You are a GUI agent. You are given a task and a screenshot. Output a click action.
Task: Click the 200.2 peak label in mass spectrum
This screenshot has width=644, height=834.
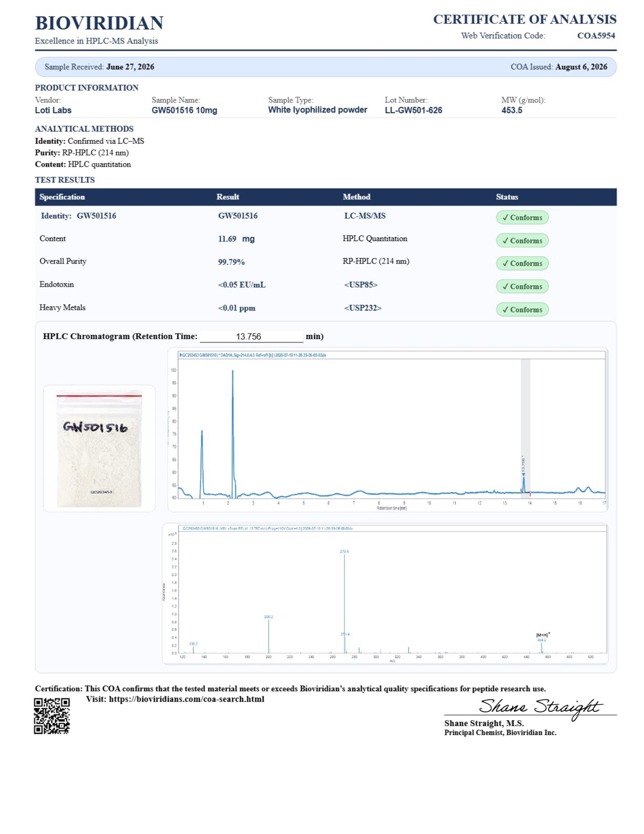pos(268,617)
